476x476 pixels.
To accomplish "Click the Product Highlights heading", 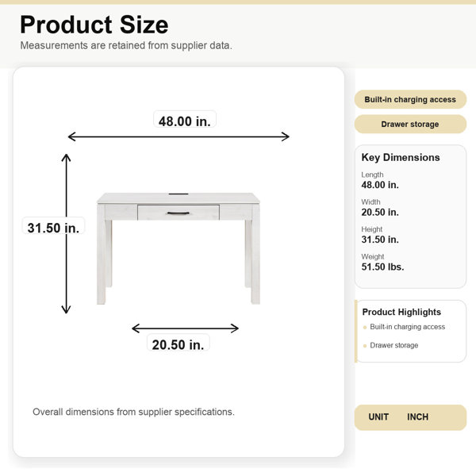I will point(401,312).
